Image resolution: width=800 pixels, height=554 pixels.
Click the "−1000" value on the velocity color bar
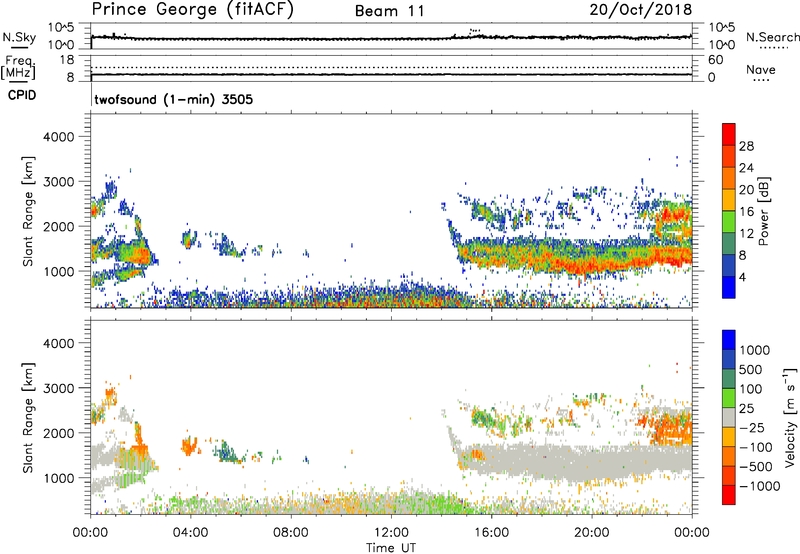pos(760,486)
